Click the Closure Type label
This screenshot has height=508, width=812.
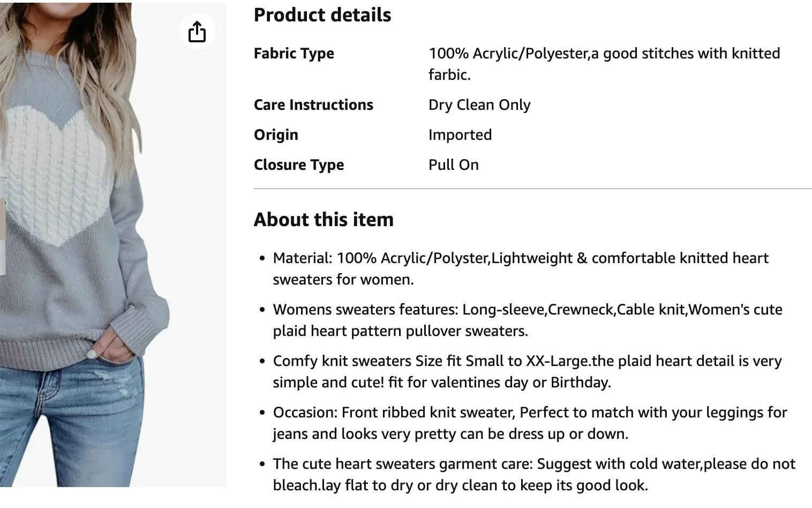pos(299,165)
